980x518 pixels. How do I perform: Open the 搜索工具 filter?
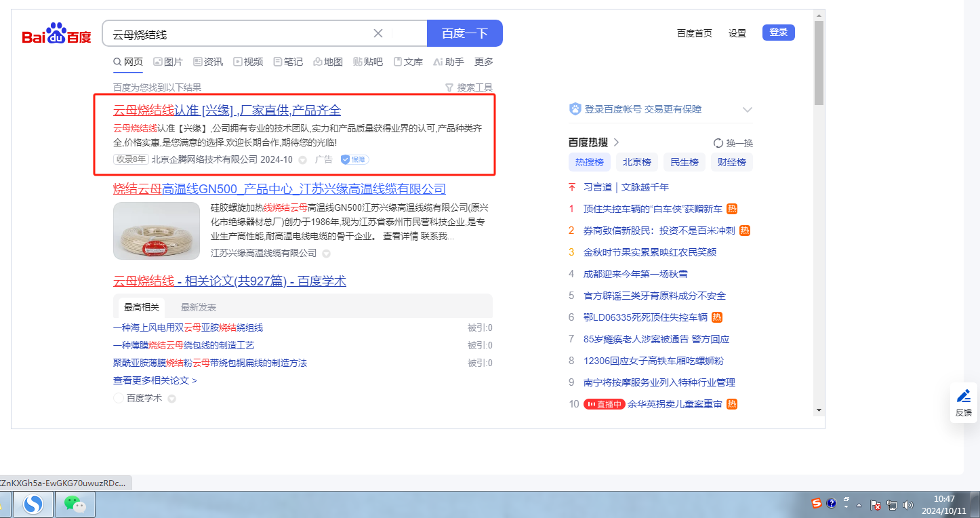click(x=469, y=87)
